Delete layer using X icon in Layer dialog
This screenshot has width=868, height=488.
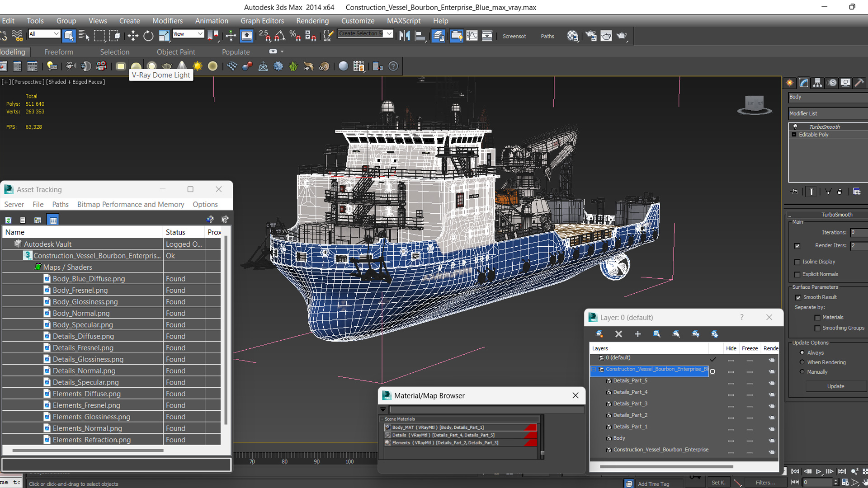point(619,334)
